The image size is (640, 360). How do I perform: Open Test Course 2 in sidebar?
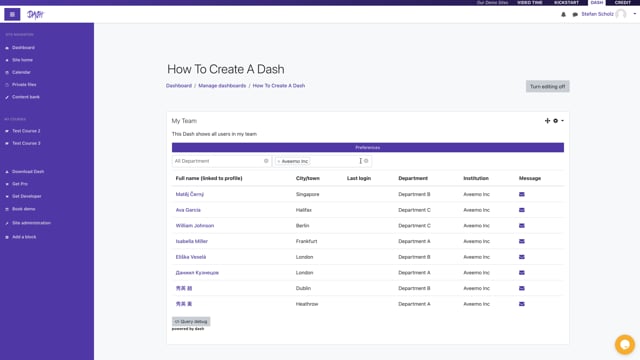click(x=26, y=131)
